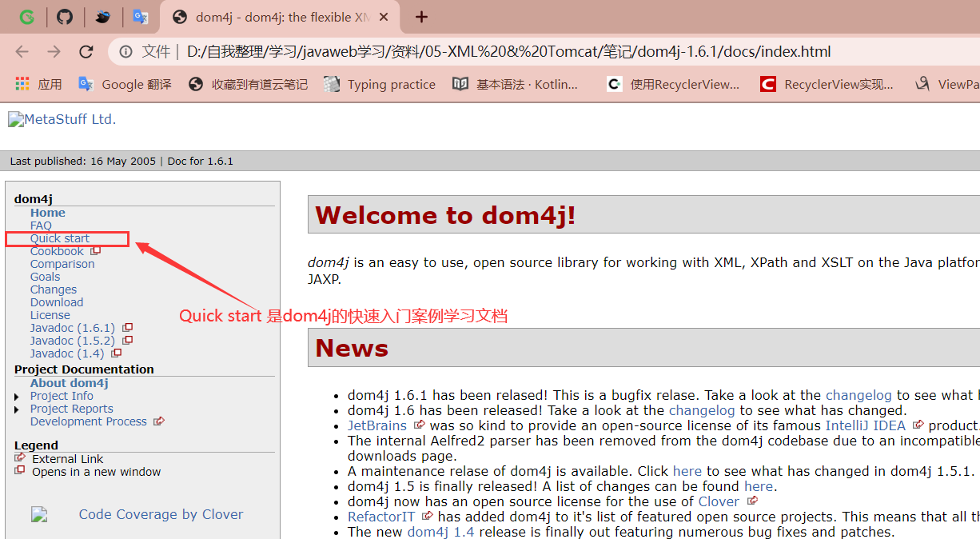Image resolution: width=980 pixels, height=539 pixels.
Task: Go back to the previous page
Action: [22, 52]
